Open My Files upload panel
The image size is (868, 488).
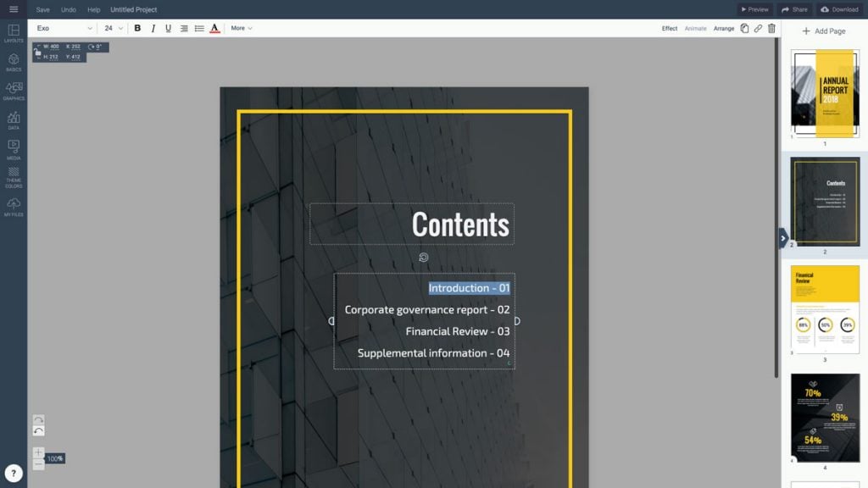coord(13,207)
